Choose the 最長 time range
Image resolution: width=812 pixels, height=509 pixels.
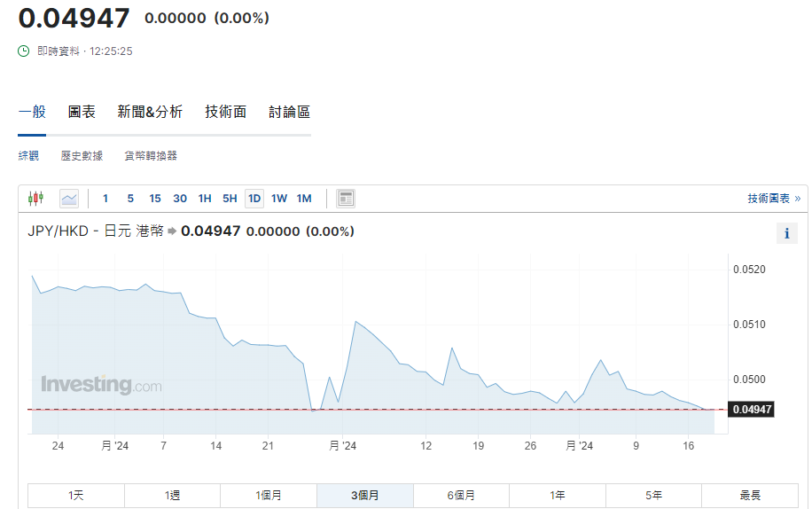tap(750, 496)
